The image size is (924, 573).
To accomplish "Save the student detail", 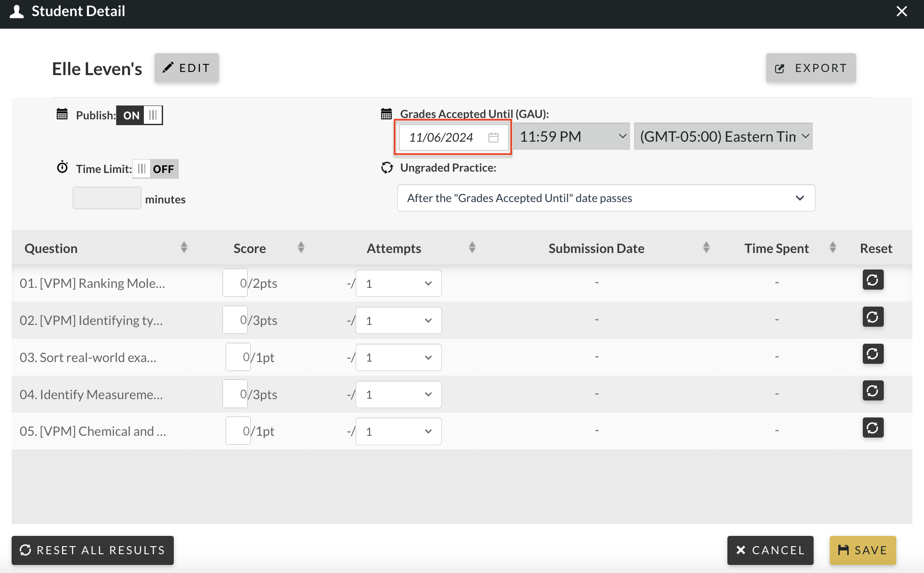I will (863, 550).
